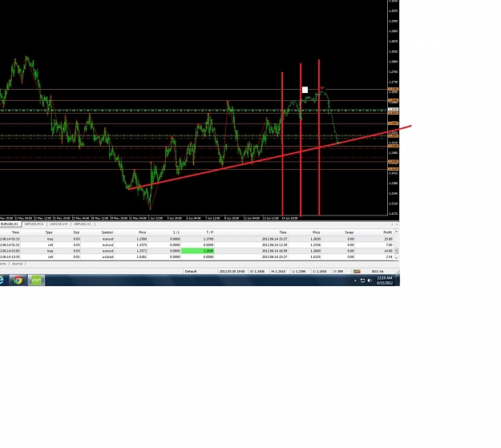Viewport: 501px width, 448px height.
Task: Sort by the T / P column header
Action: click(x=209, y=232)
